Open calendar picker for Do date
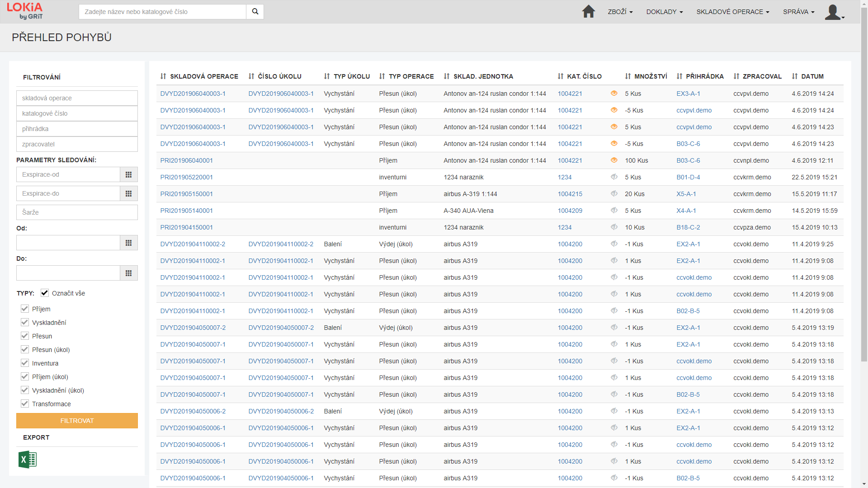The image size is (868, 488). (128, 273)
